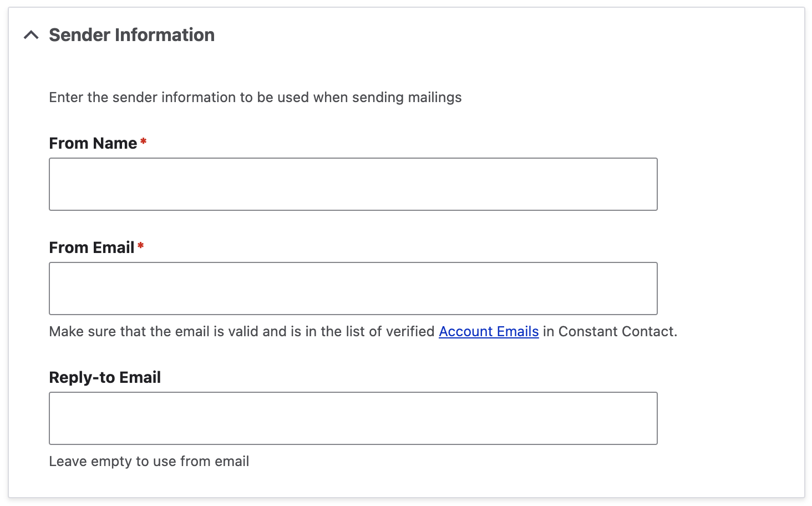
Task: Collapse the Sender Information section chevron
Action: point(31,36)
